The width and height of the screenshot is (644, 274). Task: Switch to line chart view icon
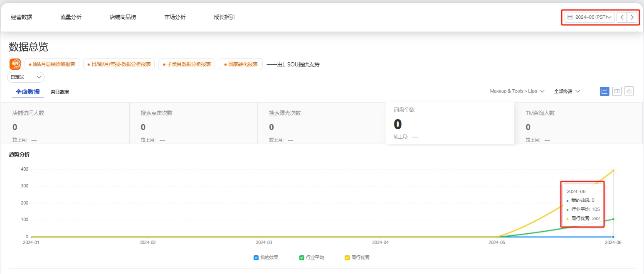(605, 91)
